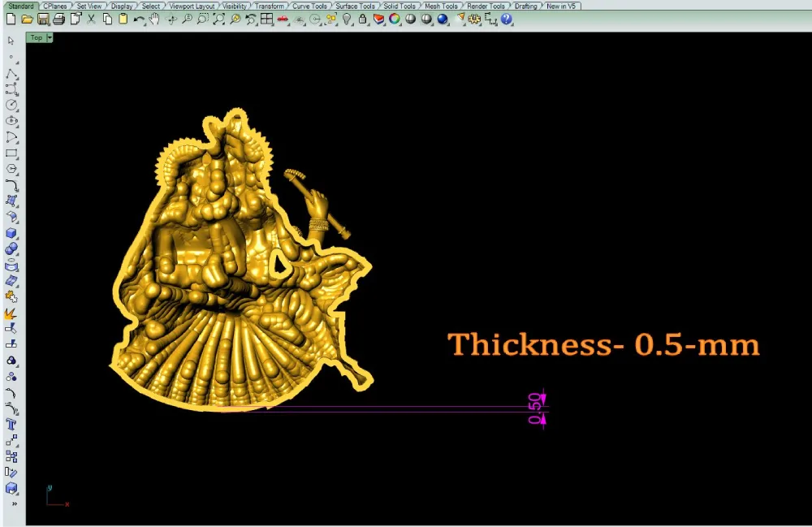
Task: Open the New in V5 tab
Action: 561,6
